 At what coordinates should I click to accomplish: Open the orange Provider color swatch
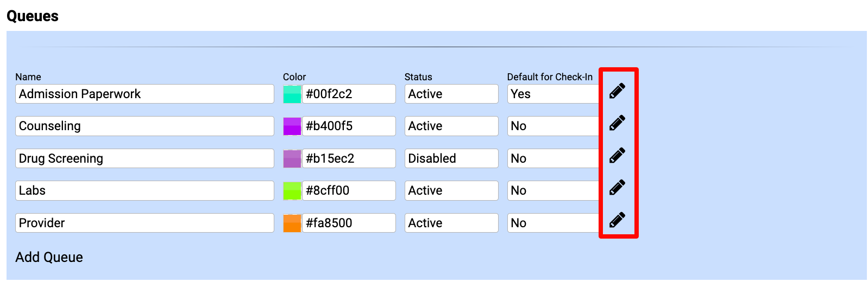tap(292, 223)
